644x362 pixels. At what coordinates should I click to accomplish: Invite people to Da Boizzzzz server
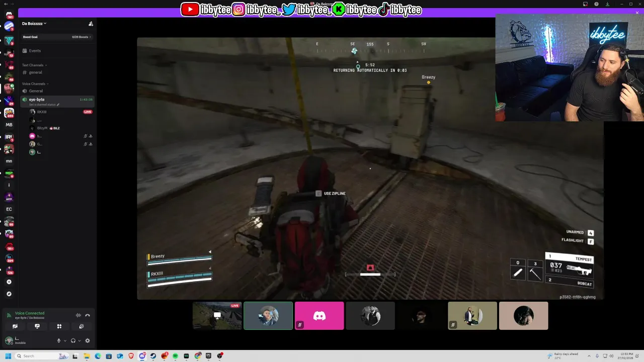tap(91, 24)
